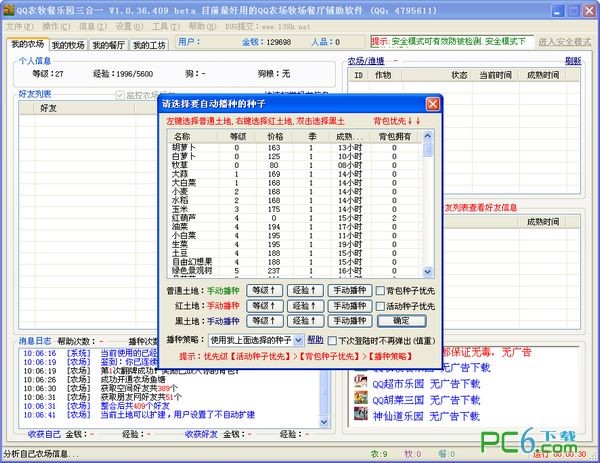Select 小白菜 seed row
The height and width of the screenshot is (463, 600).
coord(295,236)
